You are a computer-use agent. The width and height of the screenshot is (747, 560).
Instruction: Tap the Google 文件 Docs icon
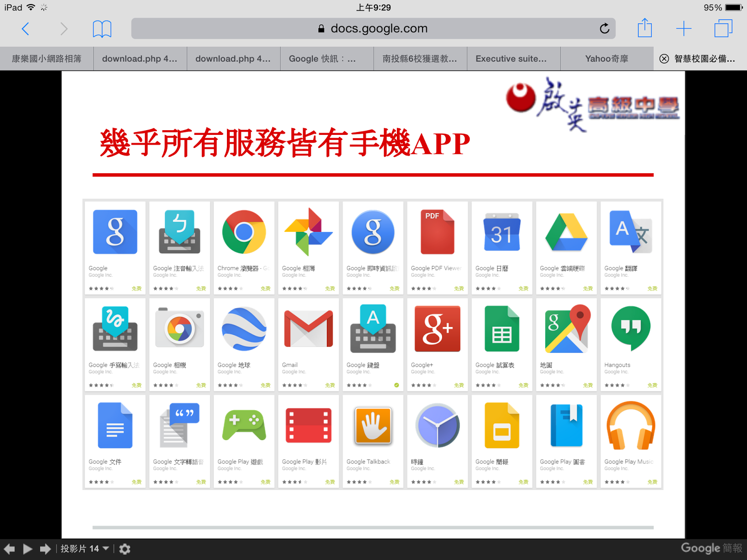coord(115,425)
